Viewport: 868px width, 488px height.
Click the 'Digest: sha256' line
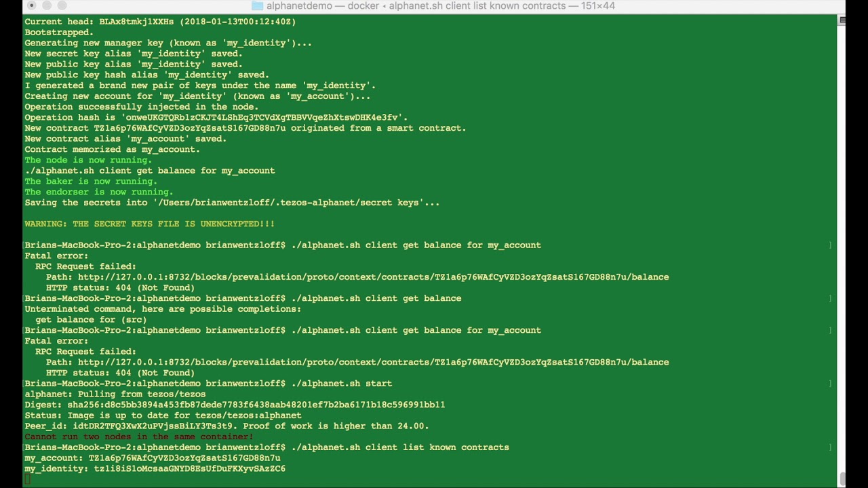(235, 405)
